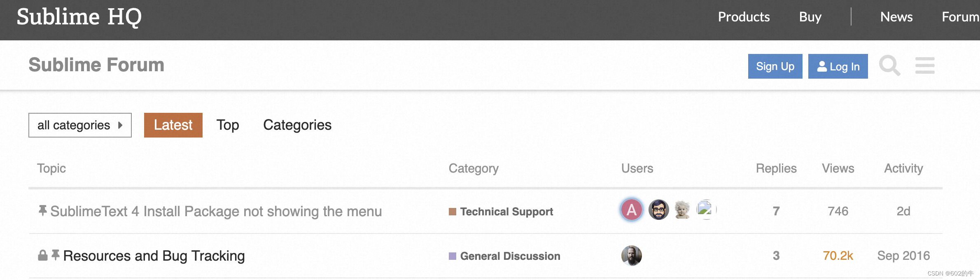Sort topics by Replies column header
Image resolution: width=980 pixels, height=280 pixels.
pos(776,168)
